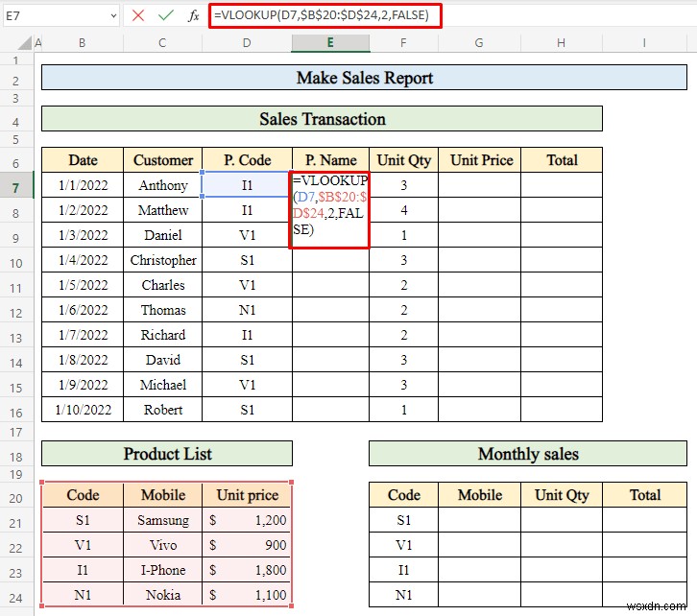This screenshot has height=616, width=697.
Task: Select the cell with customer Thomas
Action: (x=162, y=310)
